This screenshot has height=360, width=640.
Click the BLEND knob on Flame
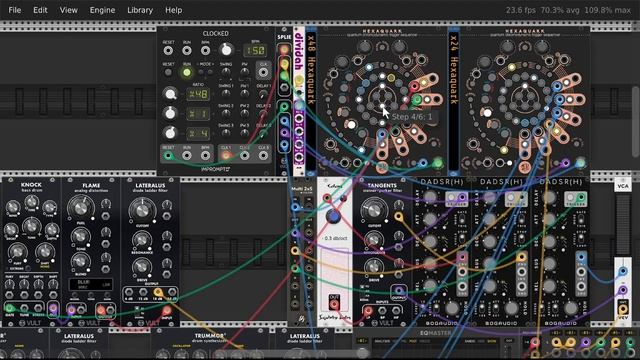pyautogui.click(x=81, y=261)
